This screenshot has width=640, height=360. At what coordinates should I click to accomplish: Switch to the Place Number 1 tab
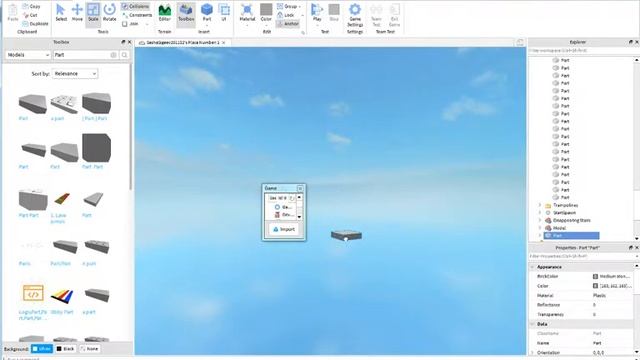coord(182,42)
